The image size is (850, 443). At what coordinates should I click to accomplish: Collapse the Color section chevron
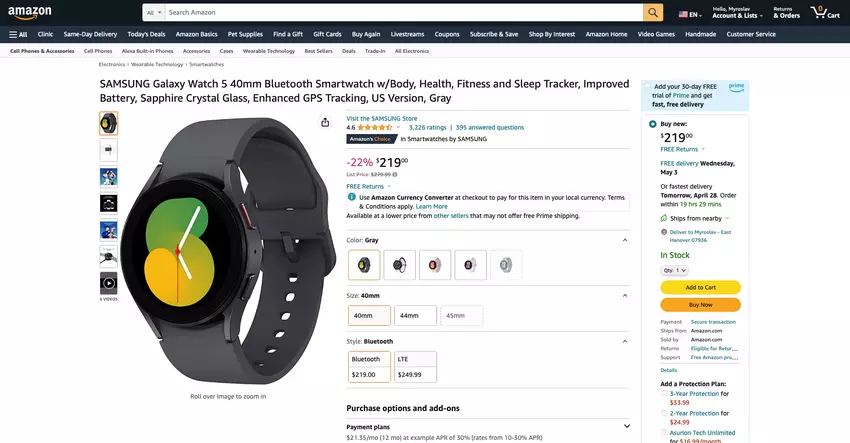coord(626,240)
